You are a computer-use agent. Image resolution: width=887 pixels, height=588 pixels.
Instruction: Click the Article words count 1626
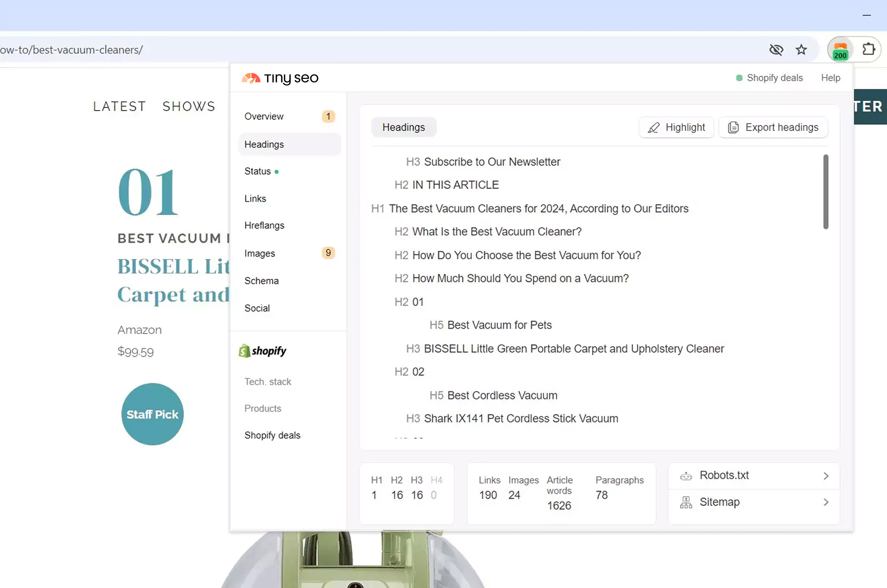pos(559,506)
